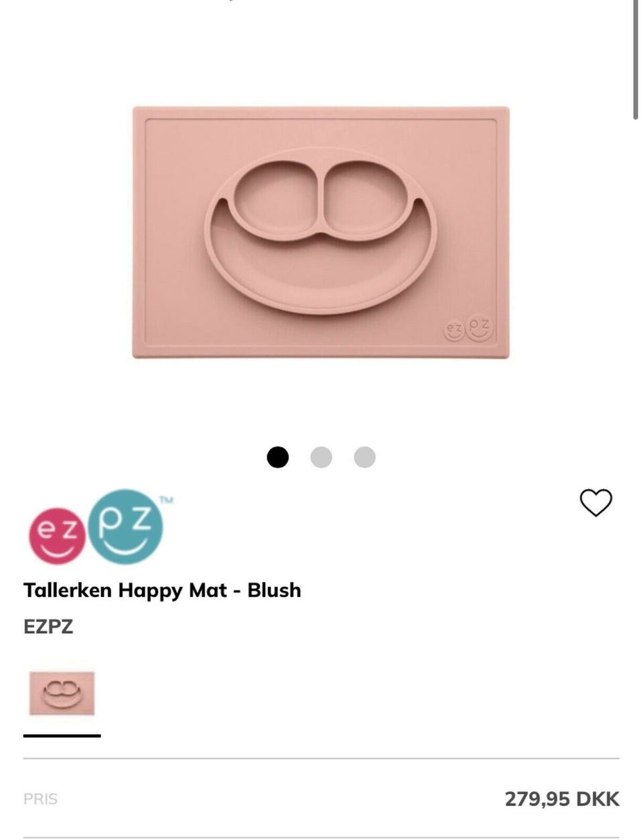Switch to third image carousel dot
The image size is (643, 840).
point(364,457)
